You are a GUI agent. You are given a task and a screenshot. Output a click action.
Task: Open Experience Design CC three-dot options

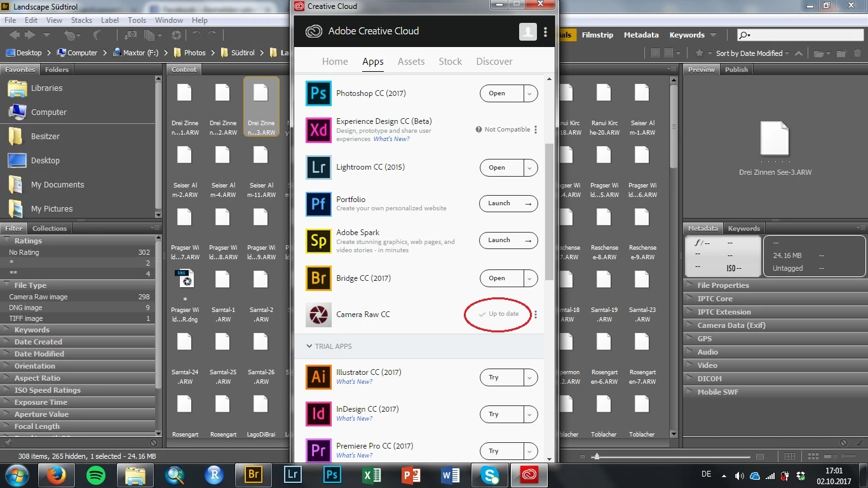(536, 130)
